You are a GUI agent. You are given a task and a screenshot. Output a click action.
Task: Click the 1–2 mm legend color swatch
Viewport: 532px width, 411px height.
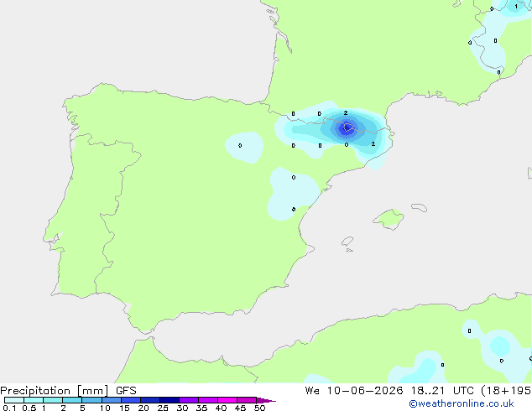click(53, 400)
